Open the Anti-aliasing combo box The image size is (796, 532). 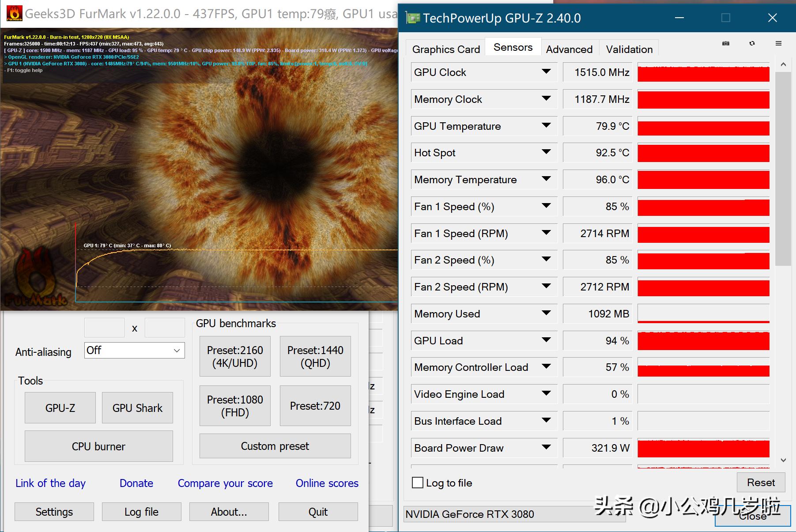pyautogui.click(x=135, y=351)
